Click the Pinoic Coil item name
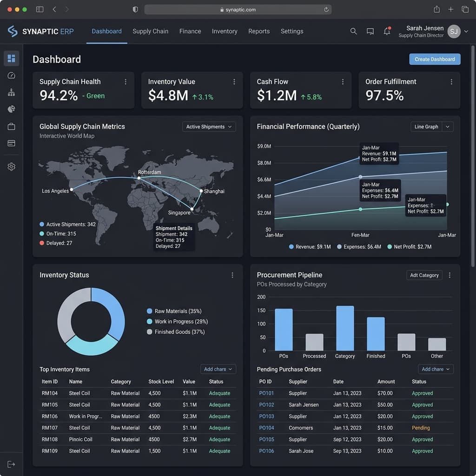 [x=80, y=439]
